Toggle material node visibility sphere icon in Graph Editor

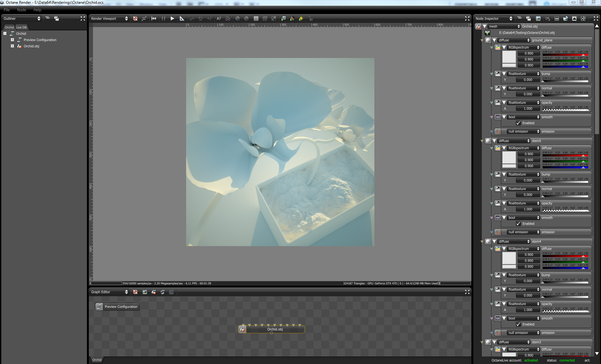[162, 292]
